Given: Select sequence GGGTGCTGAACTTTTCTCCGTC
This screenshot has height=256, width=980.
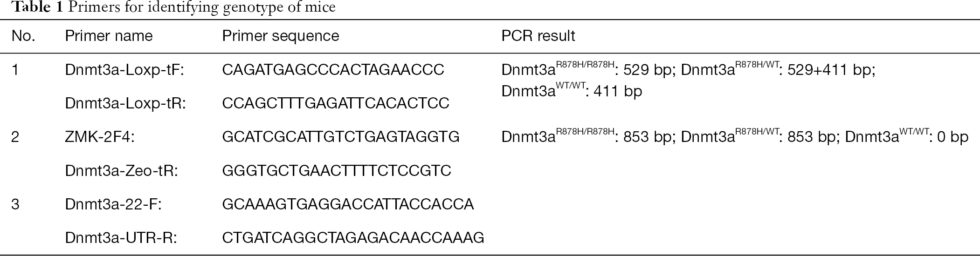Looking at the screenshot, I should click(337, 171).
